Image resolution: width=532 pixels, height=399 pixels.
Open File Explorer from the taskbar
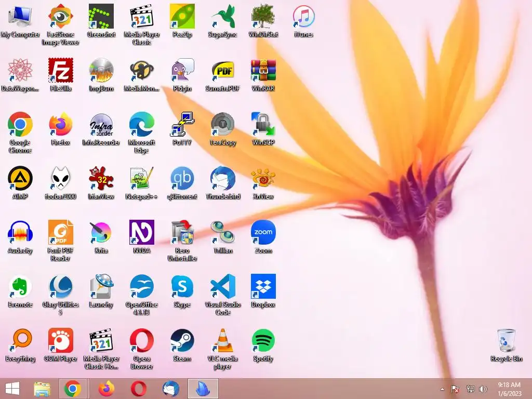42,389
